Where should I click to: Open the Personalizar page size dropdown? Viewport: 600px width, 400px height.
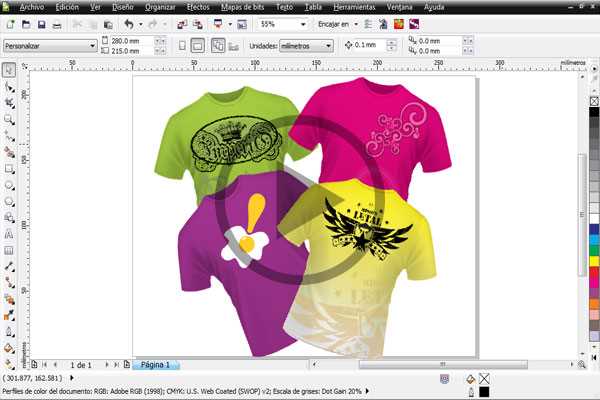coord(92,45)
